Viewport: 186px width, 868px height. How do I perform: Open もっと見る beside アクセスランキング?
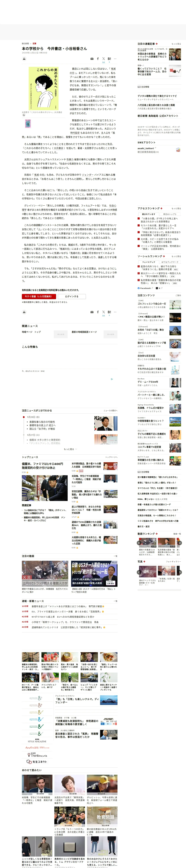click(176, 209)
